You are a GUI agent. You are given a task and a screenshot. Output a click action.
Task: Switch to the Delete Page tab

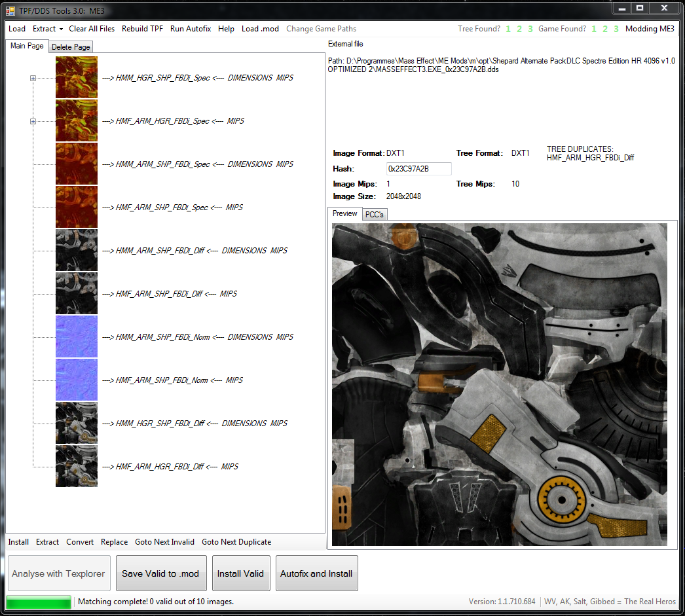coord(71,46)
